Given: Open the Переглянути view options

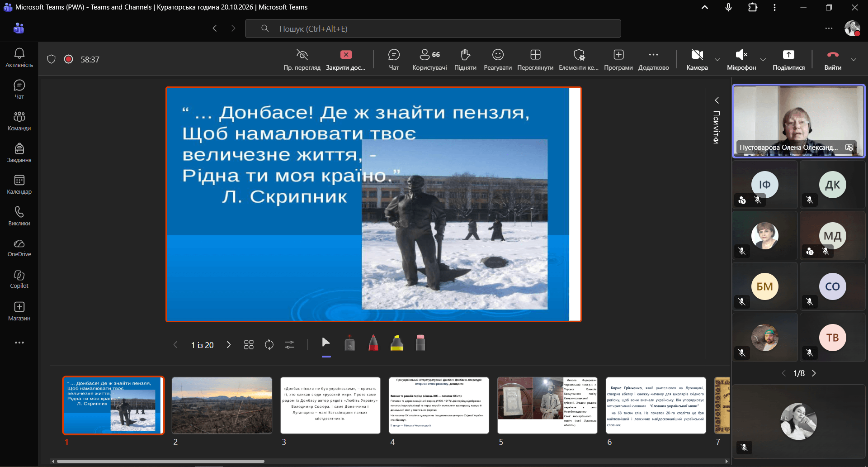Looking at the screenshot, I should pos(535,60).
